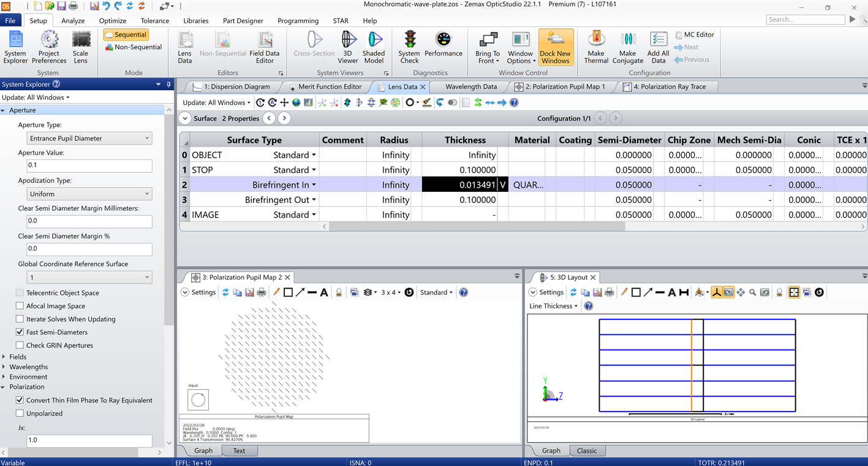Enable the Telecentric Object Space checkbox

pyautogui.click(x=20, y=293)
